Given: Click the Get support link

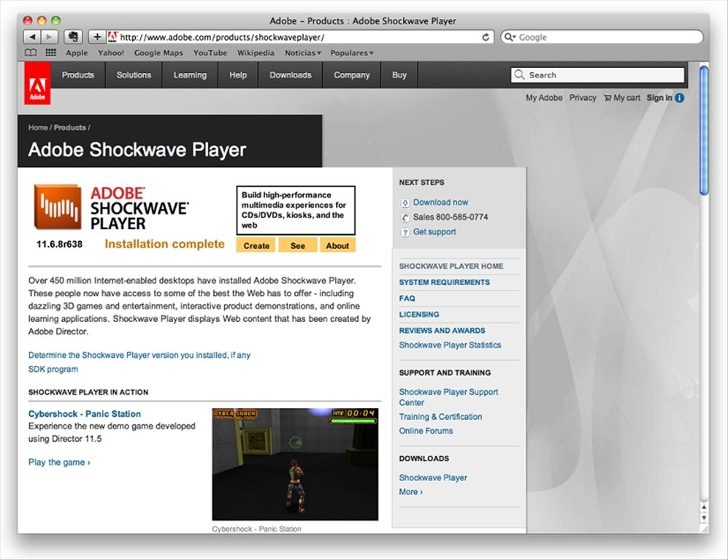Looking at the screenshot, I should click(434, 231).
